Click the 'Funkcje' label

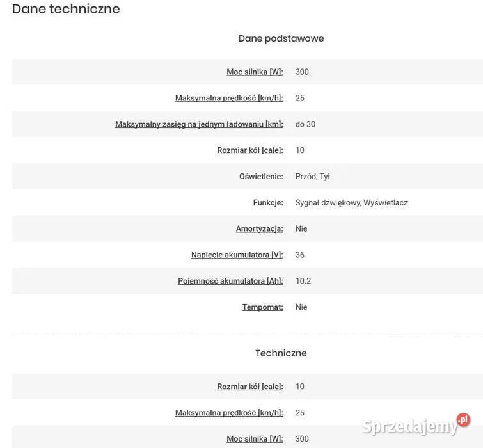pyautogui.click(x=268, y=203)
